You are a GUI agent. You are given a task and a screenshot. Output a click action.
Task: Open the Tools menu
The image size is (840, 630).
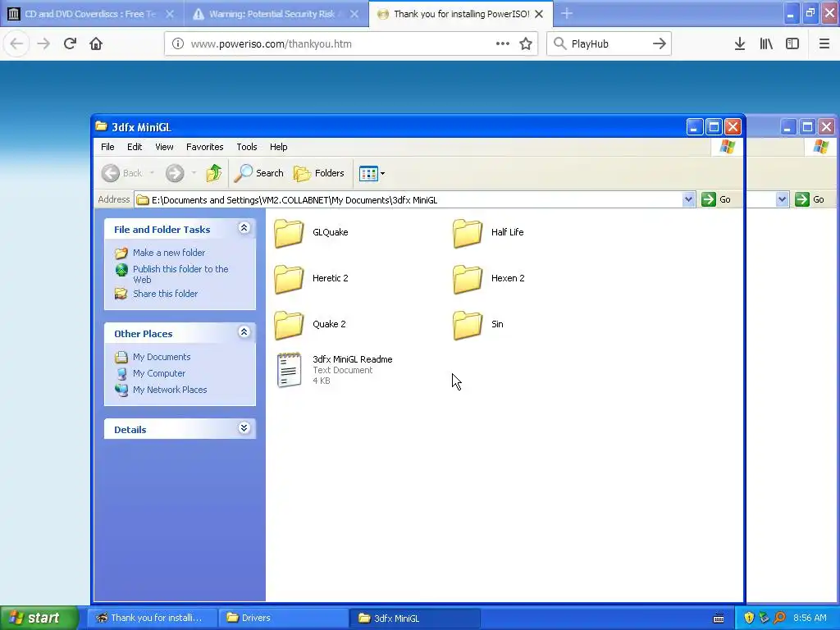(247, 147)
